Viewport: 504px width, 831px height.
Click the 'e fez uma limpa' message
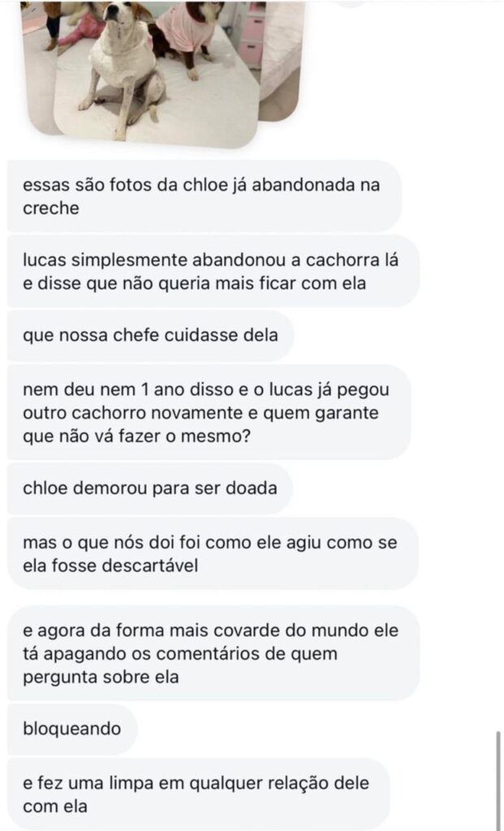[198, 794]
